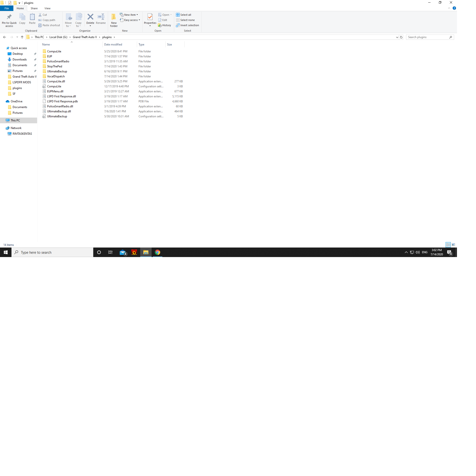476x476 pixels.
Task: Go up one folder level arrow
Action: [22, 37]
